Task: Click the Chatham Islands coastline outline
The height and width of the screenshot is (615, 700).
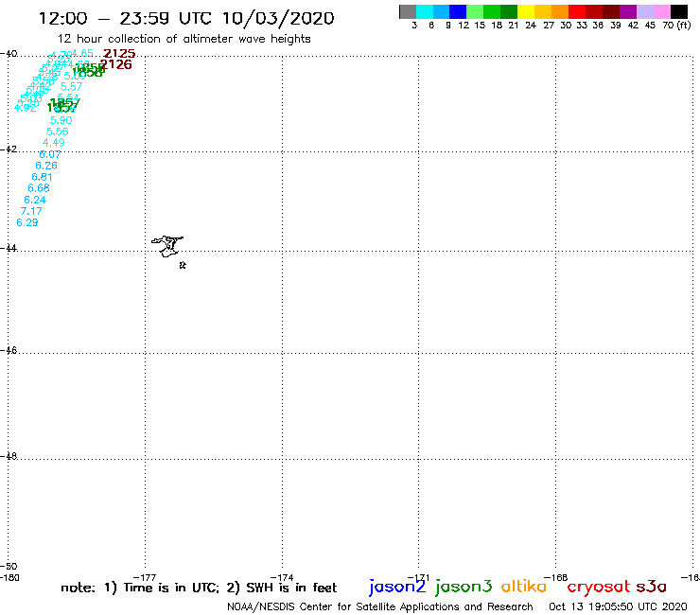Action: tap(167, 246)
